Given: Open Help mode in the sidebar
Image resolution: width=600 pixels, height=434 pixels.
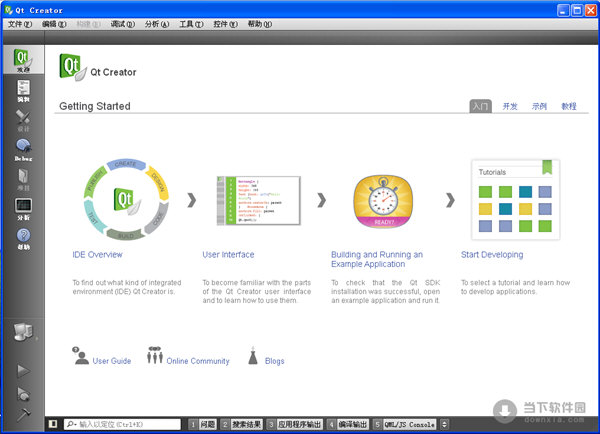Looking at the screenshot, I should coord(23,239).
